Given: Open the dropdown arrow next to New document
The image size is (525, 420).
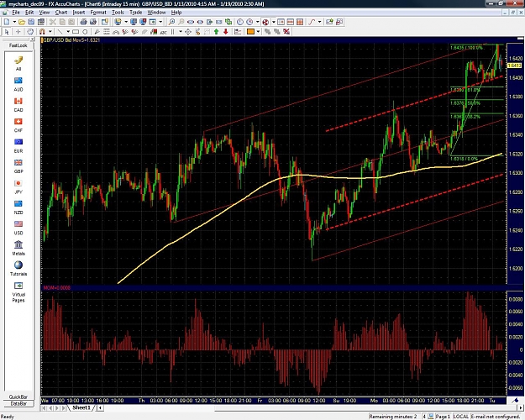Looking at the screenshot, I should tap(15, 22).
